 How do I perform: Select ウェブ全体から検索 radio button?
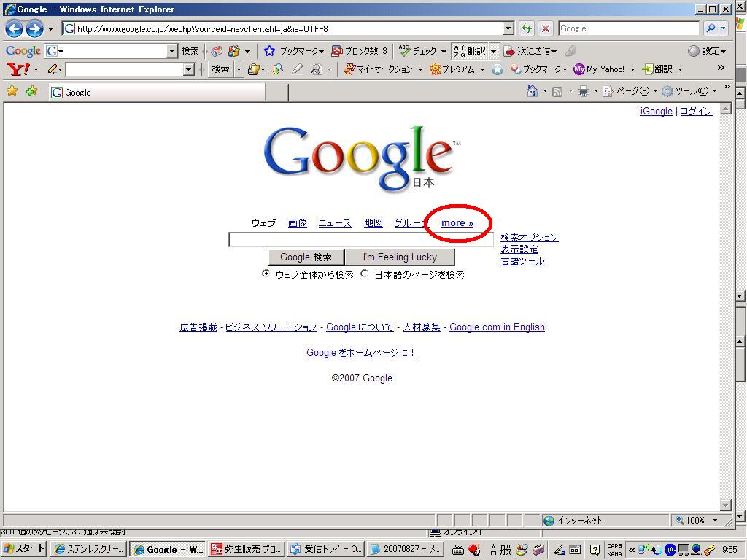[x=266, y=274]
